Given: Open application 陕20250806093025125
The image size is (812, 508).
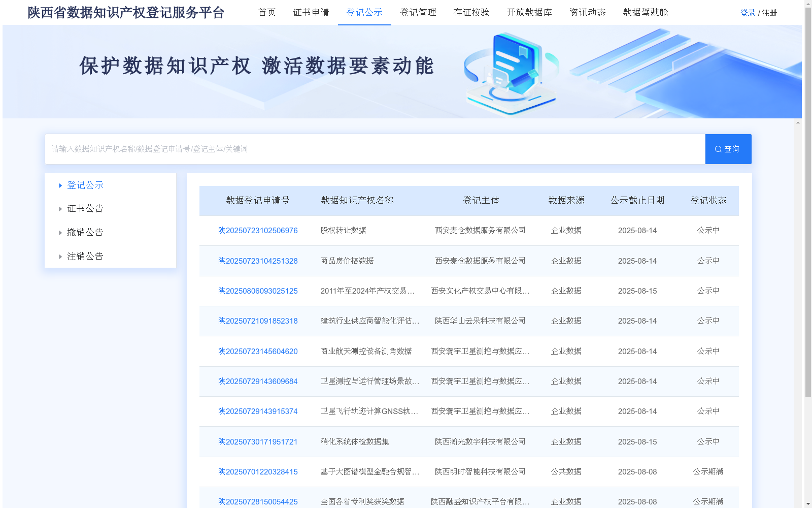Looking at the screenshot, I should point(258,291).
